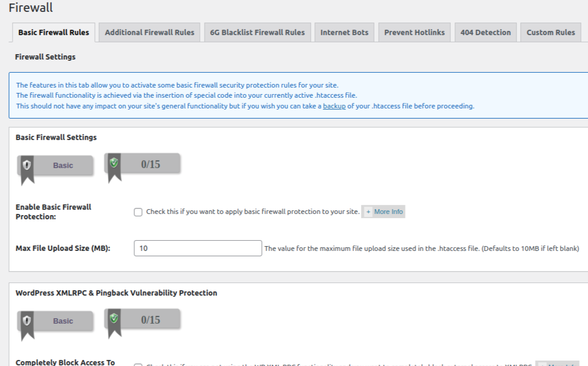Go to the Internet Bots tab
588x366 pixels.
(344, 33)
